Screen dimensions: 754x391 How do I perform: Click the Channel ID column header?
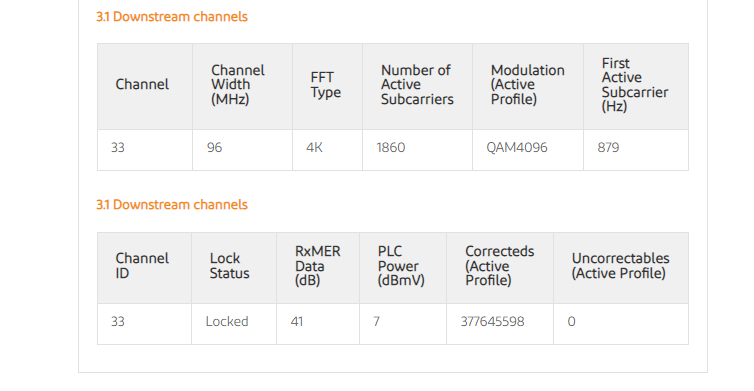142,266
